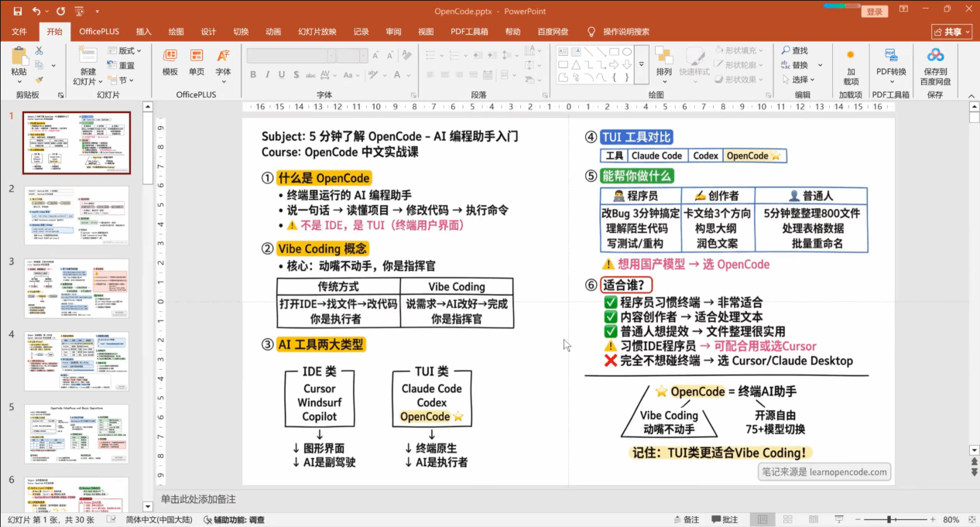The height and width of the screenshot is (527, 980).
Task: Toggle Italic formatting
Action: 268,74
